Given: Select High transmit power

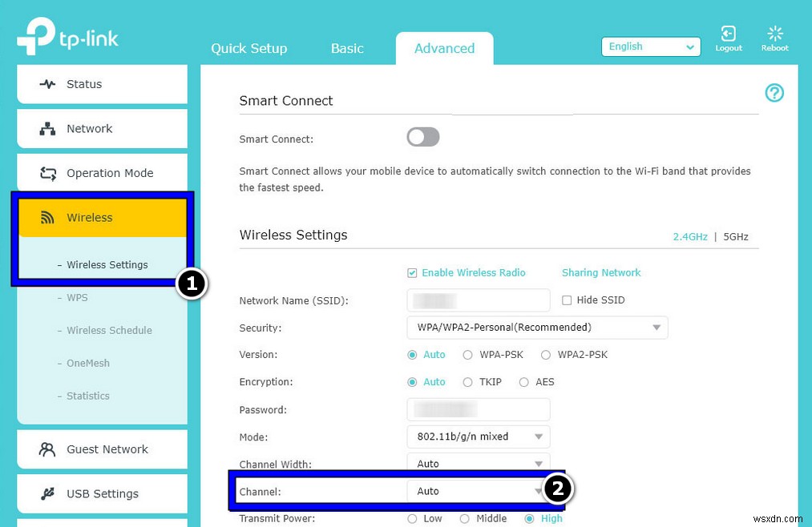Looking at the screenshot, I should click(x=529, y=519).
